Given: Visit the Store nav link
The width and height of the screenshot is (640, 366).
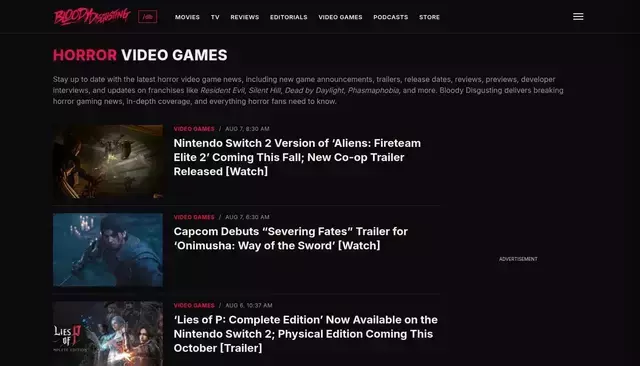Looking at the screenshot, I should (x=429, y=17).
